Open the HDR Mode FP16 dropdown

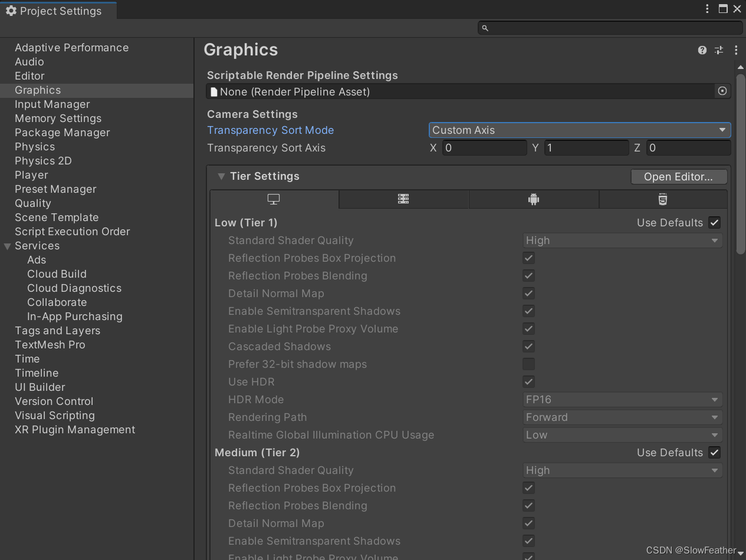tap(622, 399)
